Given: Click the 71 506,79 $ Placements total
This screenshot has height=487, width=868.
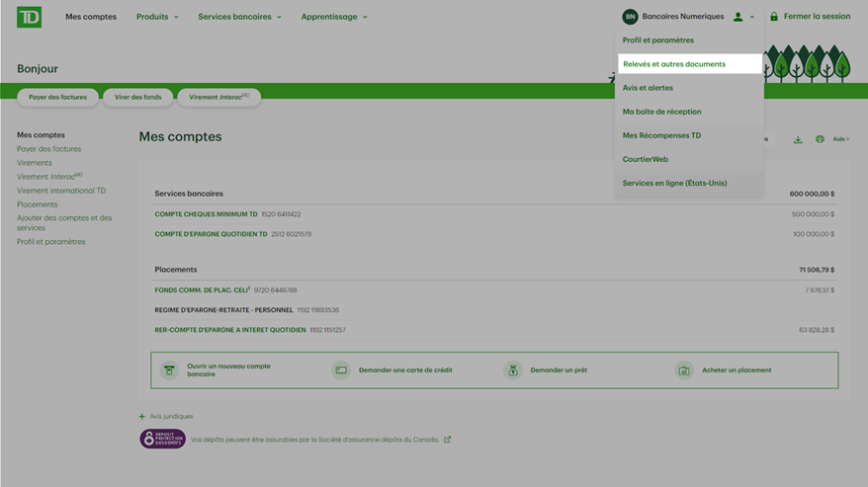Looking at the screenshot, I should tap(817, 270).
